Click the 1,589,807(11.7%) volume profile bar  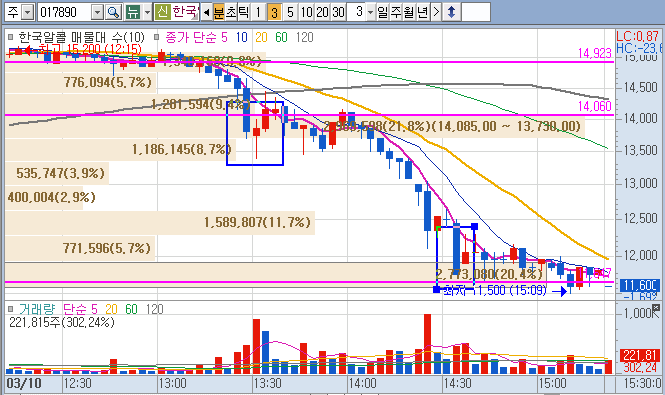click(160, 222)
